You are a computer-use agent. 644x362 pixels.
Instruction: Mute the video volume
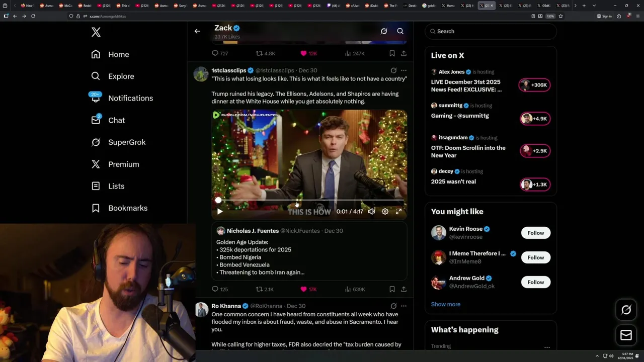[371, 212]
